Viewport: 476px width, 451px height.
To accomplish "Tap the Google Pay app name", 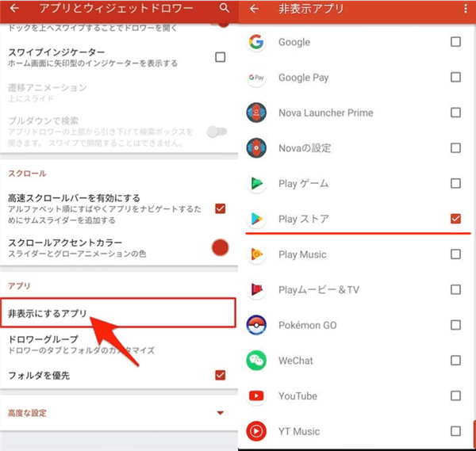I will click(x=304, y=78).
